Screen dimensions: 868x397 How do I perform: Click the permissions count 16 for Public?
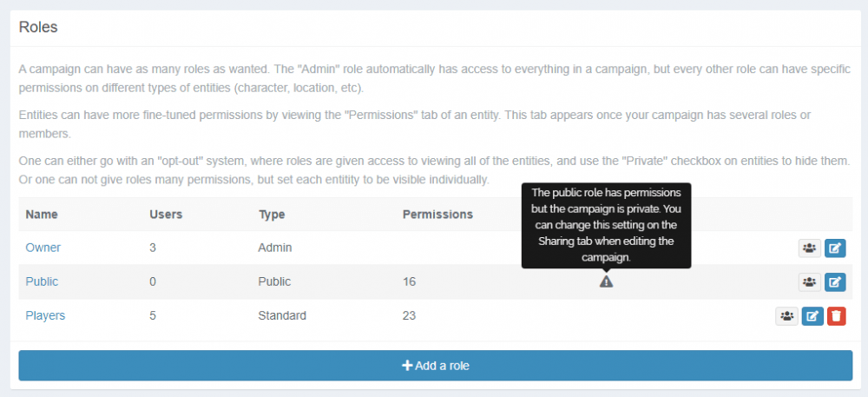pyautogui.click(x=410, y=281)
